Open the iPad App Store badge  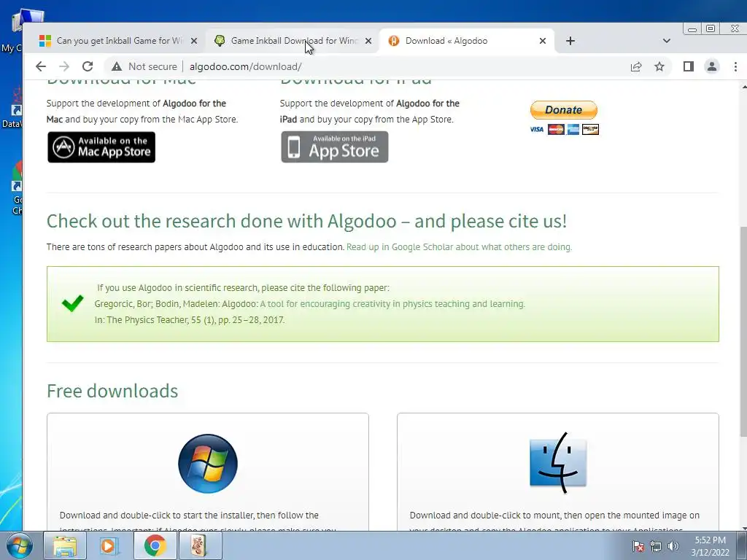(334, 147)
